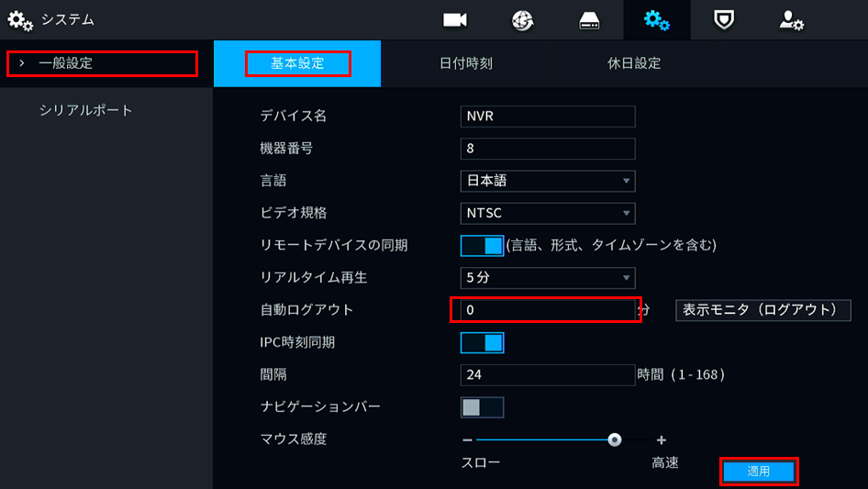The width and height of the screenshot is (868, 489).
Task: Switch to the 日付時刻 tab
Action: pos(465,64)
